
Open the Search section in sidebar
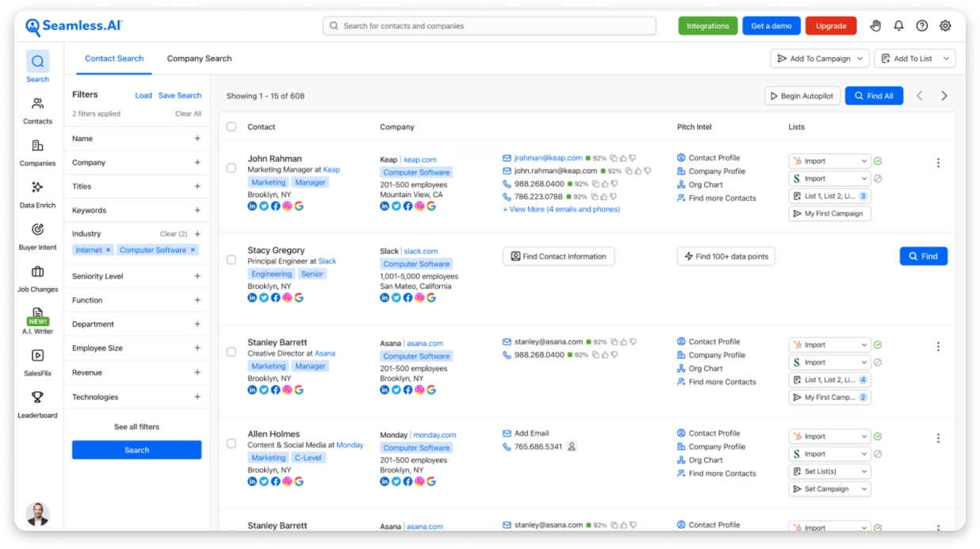[37, 67]
